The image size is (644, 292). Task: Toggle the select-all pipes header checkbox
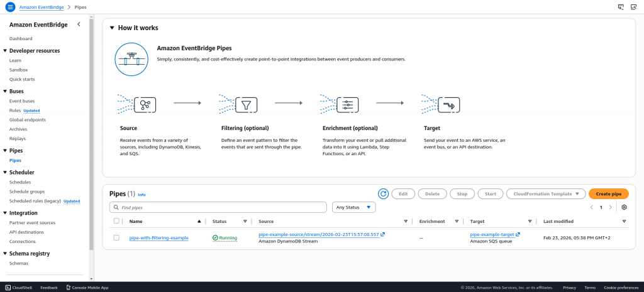pos(116,221)
